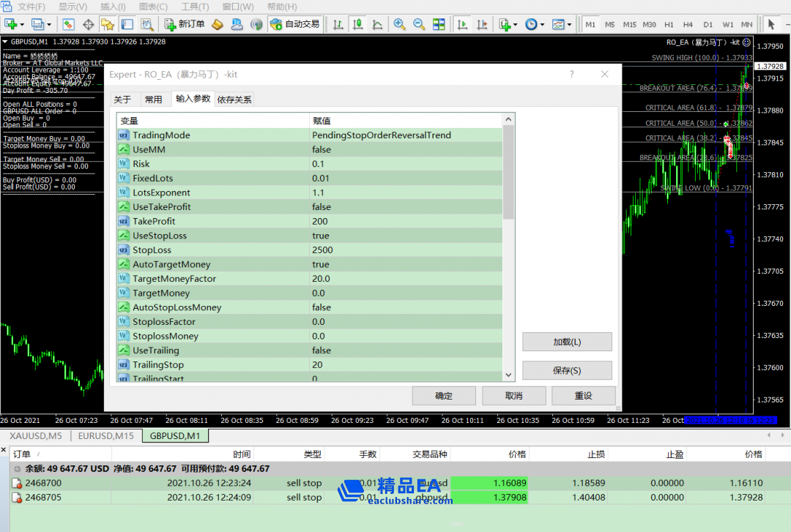Screen dimensions: 791x532
Task: Open the 常用 tab in Expert dialog
Action: click(153, 100)
